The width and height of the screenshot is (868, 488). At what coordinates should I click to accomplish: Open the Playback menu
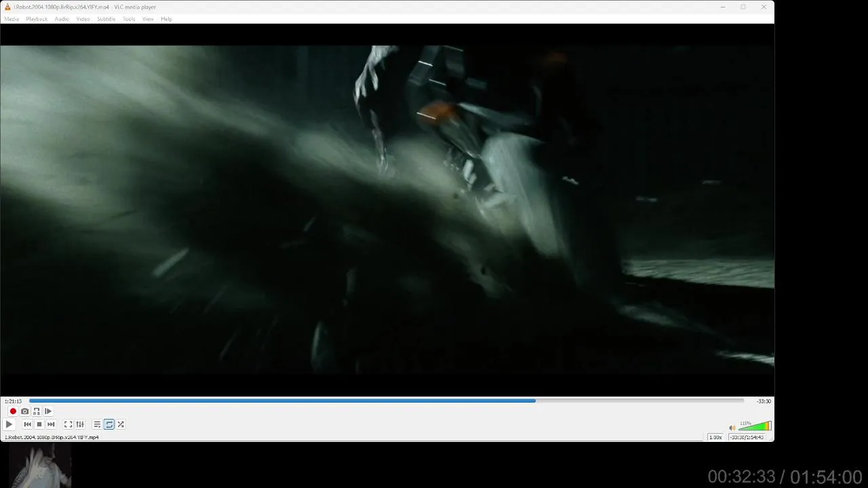point(37,19)
